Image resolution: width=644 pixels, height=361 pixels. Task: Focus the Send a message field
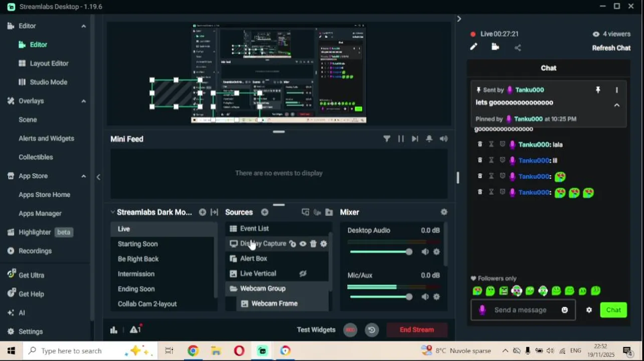pos(523,310)
